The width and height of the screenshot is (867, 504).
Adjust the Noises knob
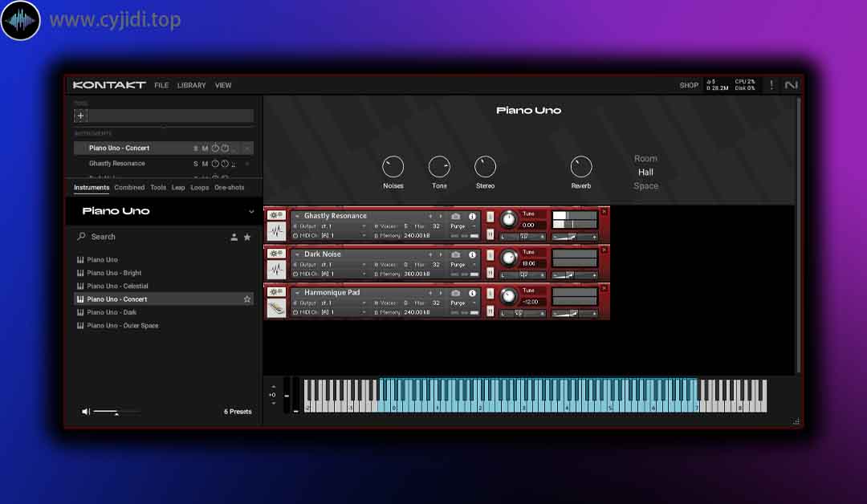[393, 166]
